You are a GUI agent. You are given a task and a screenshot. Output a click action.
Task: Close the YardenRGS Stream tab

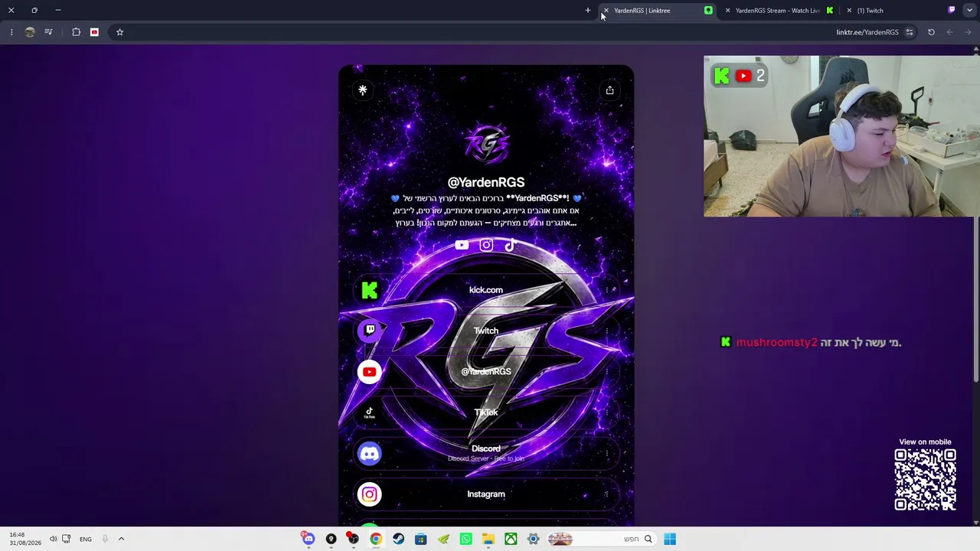pos(727,11)
